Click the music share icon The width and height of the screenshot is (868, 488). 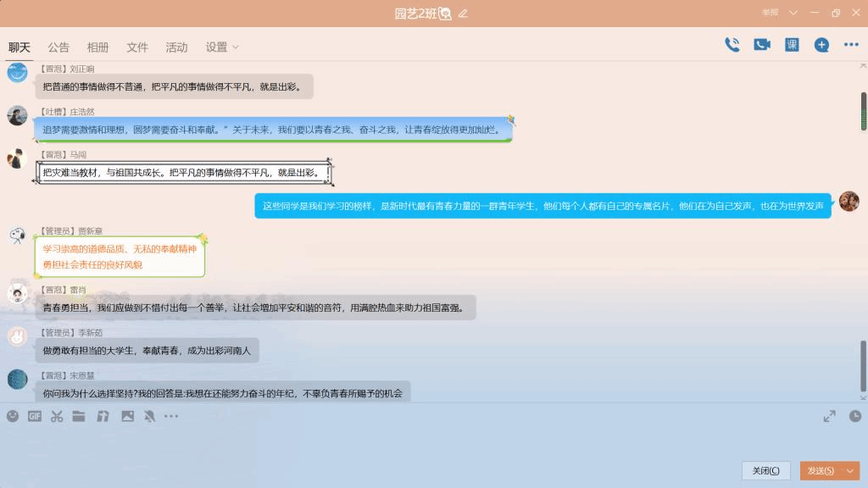(103, 416)
